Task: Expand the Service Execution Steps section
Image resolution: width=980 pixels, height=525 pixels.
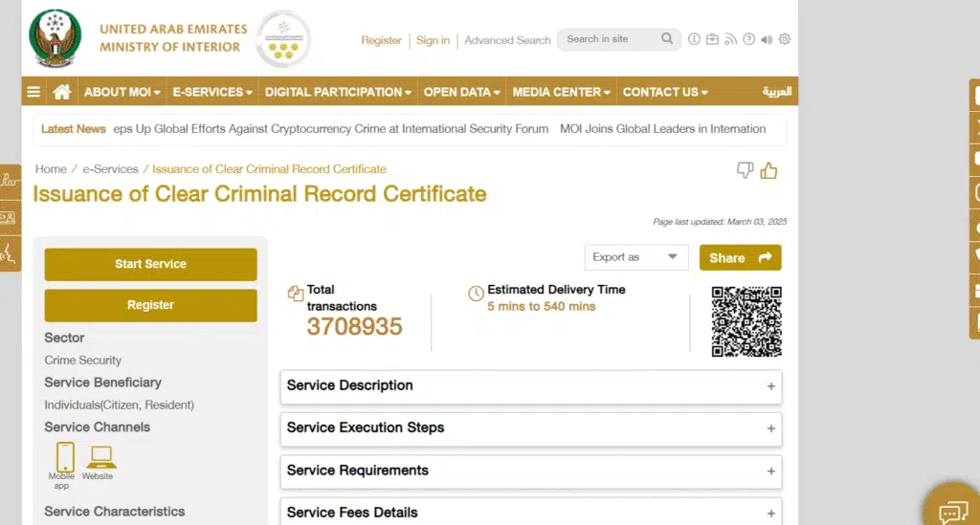Action: click(x=531, y=428)
